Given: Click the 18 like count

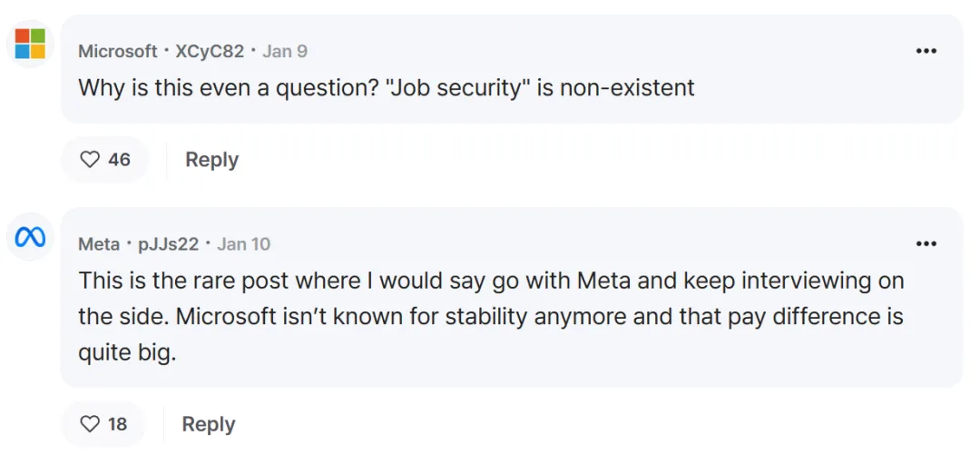Looking at the screenshot, I should coord(118,424).
